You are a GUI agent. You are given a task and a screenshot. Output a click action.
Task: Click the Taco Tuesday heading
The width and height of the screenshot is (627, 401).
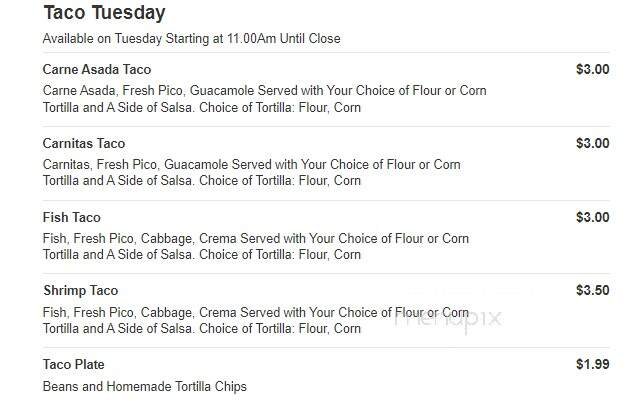[104, 13]
